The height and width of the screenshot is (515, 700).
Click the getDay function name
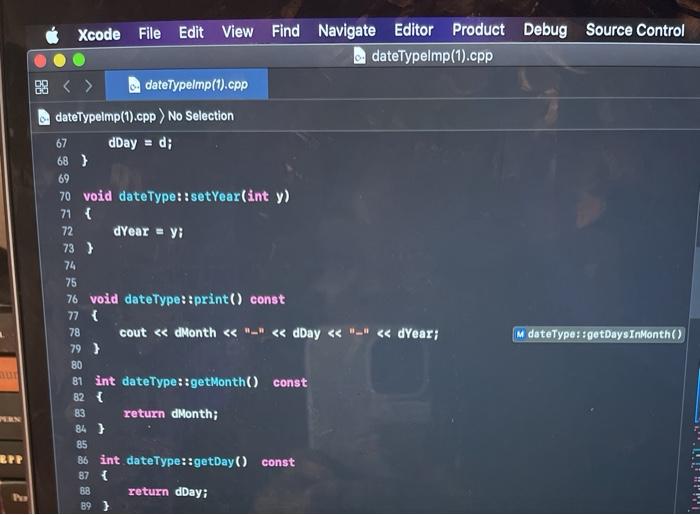click(214, 461)
